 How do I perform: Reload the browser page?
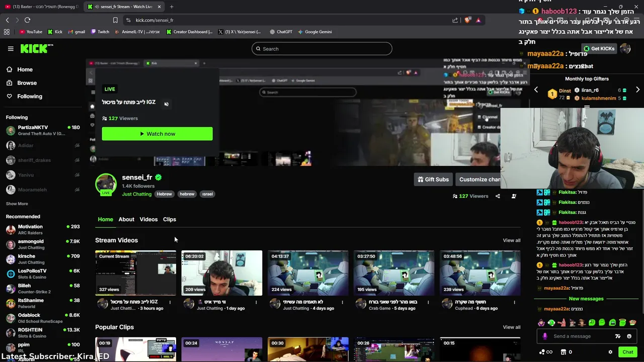point(27,20)
